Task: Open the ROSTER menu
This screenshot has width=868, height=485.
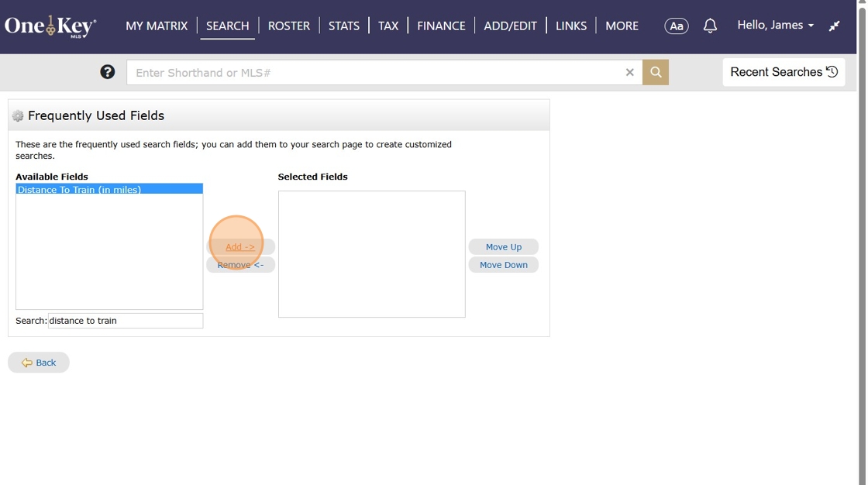Action: pos(288,26)
